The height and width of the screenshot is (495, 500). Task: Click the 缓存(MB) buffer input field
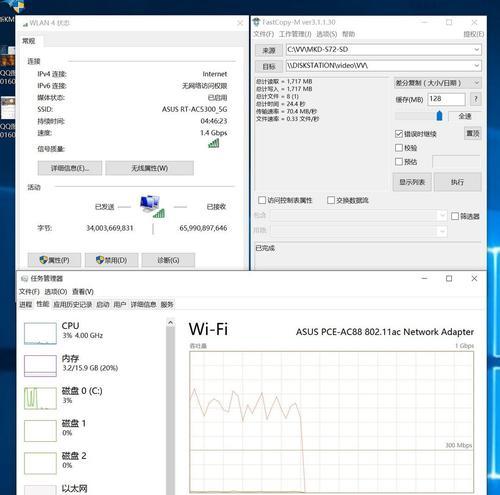tap(446, 99)
